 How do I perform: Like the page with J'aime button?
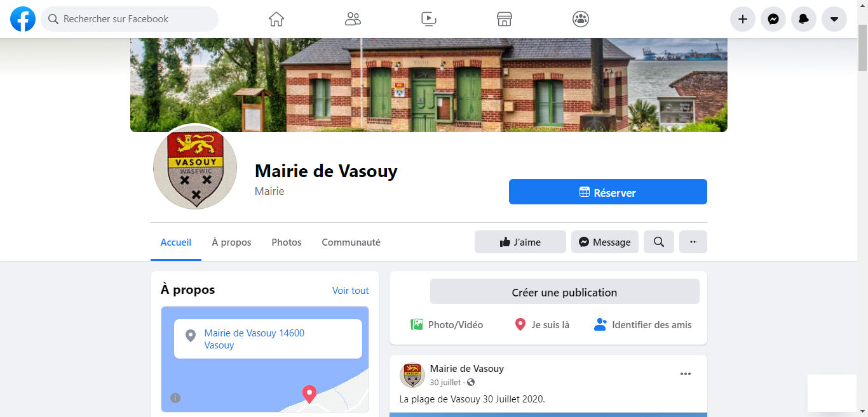pos(520,242)
